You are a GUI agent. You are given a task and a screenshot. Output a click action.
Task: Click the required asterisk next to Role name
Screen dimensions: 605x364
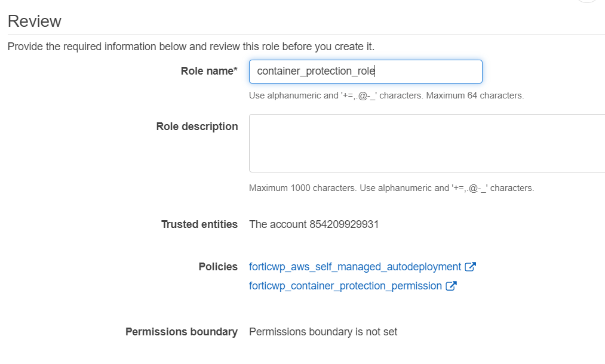[235, 71]
